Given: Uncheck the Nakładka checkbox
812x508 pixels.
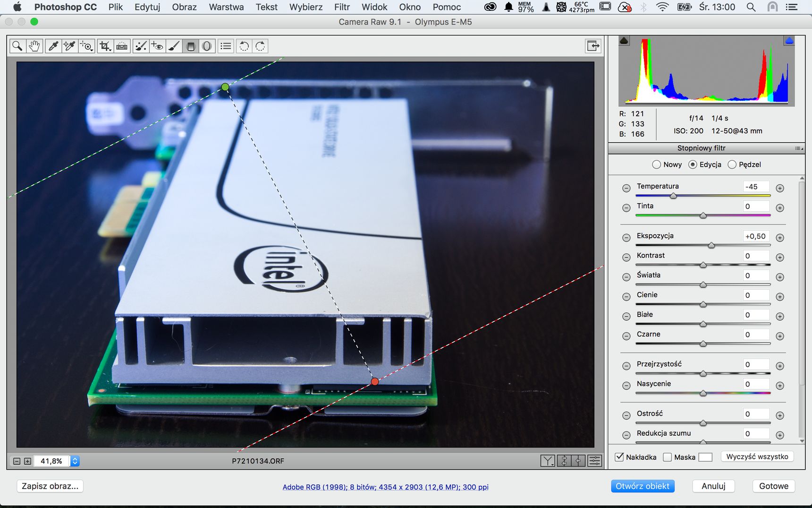Looking at the screenshot, I should point(619,457).
